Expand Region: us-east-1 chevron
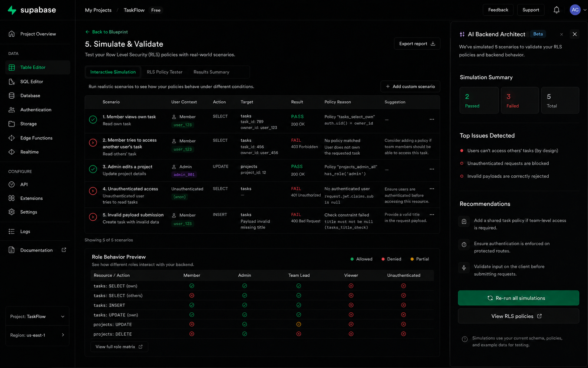588x368 pixels. (x=63, y=335)
